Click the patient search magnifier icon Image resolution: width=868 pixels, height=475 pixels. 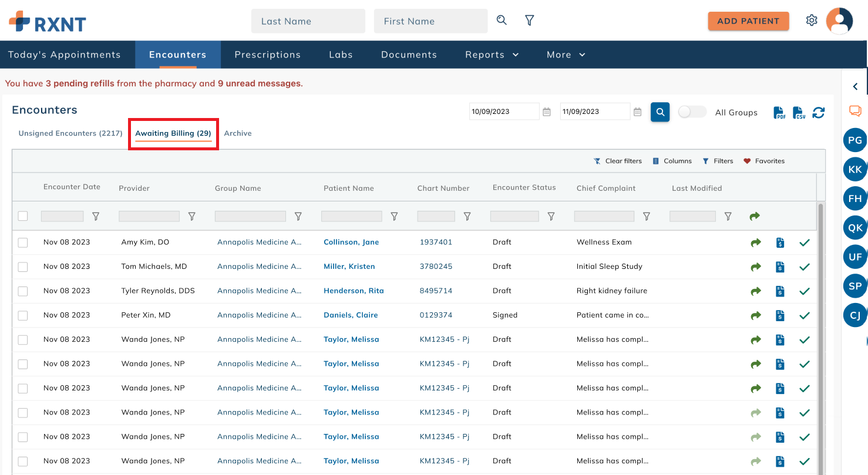point(502,21)
